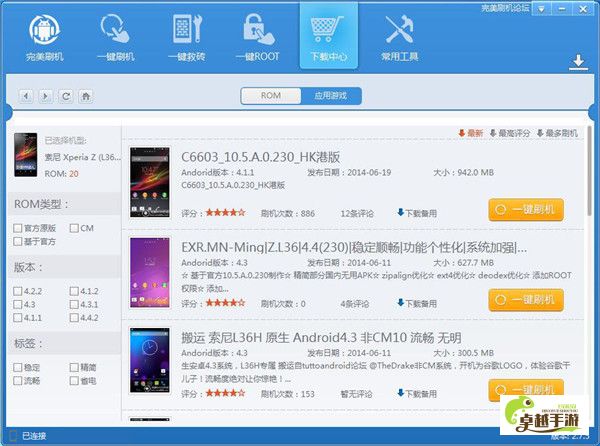Filter by version 4.4.2 checkbox
The image size is (600, 446).
[74, 317]
